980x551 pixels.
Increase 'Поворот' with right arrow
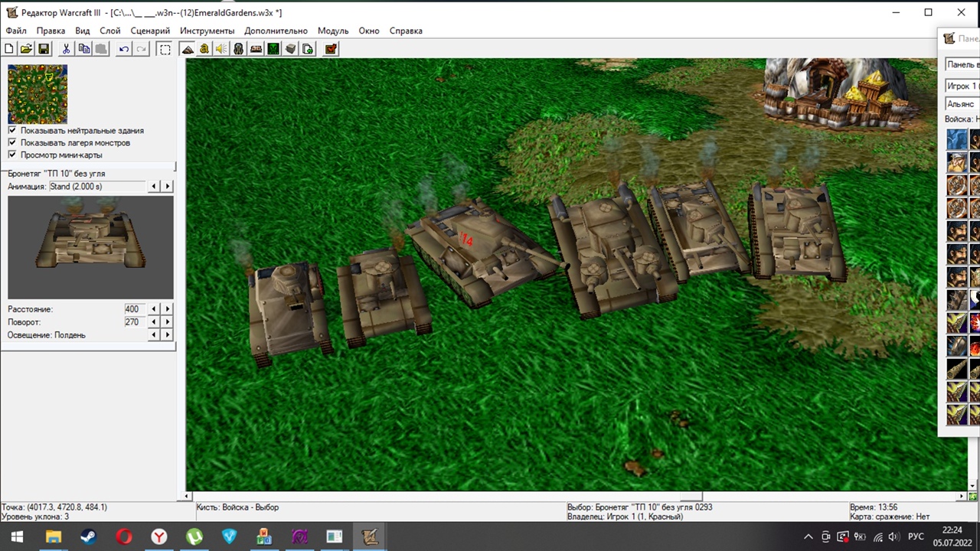(x=168, y=322)
